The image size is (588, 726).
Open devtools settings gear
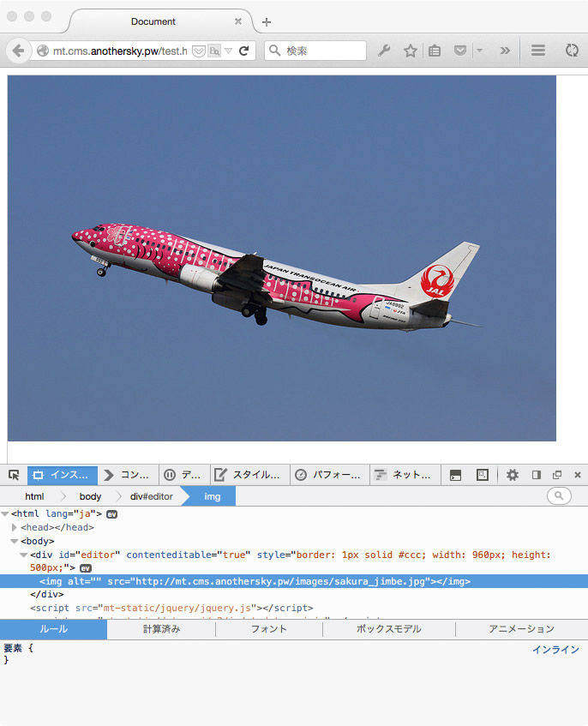[x=512, y=475]
